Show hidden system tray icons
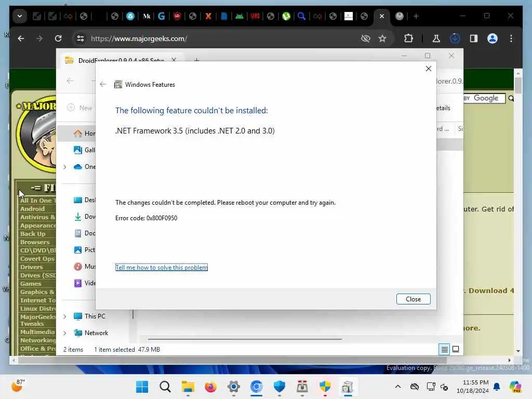This screenshot has height=399, width=532. point(397,387)
